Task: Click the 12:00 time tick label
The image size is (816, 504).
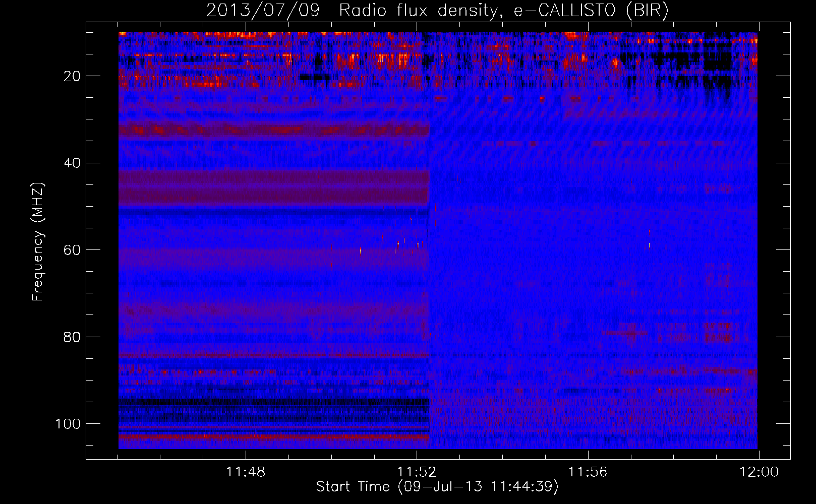Action: (x=759, y=472)
